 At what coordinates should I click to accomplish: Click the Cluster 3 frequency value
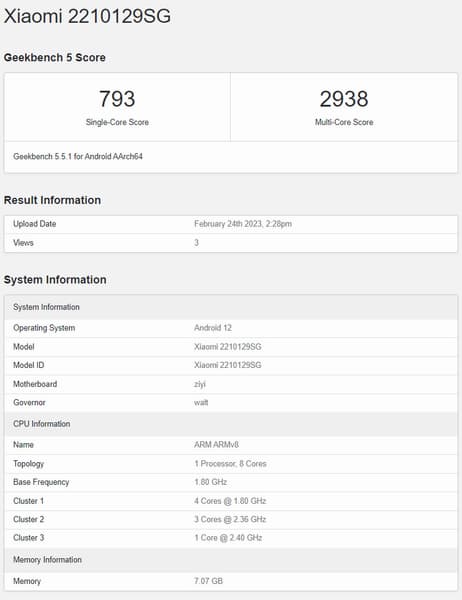pyautogui.click(x=228, y=538)
